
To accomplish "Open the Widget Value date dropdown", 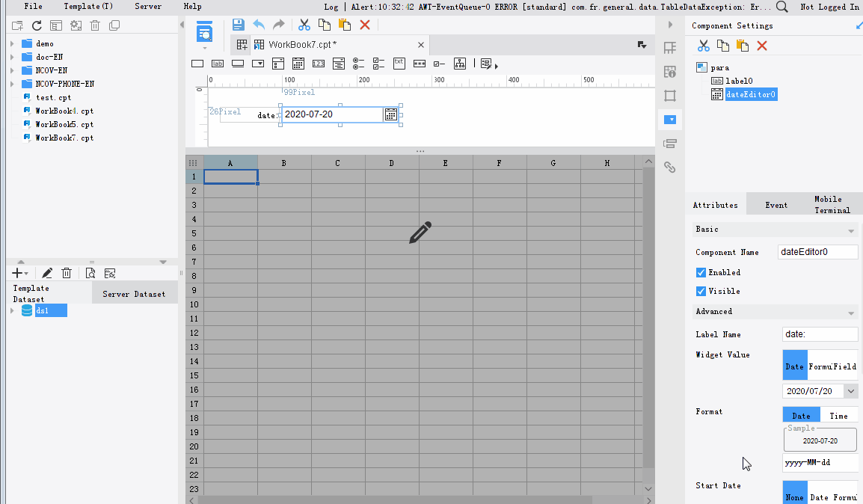I will pos(851,391).
